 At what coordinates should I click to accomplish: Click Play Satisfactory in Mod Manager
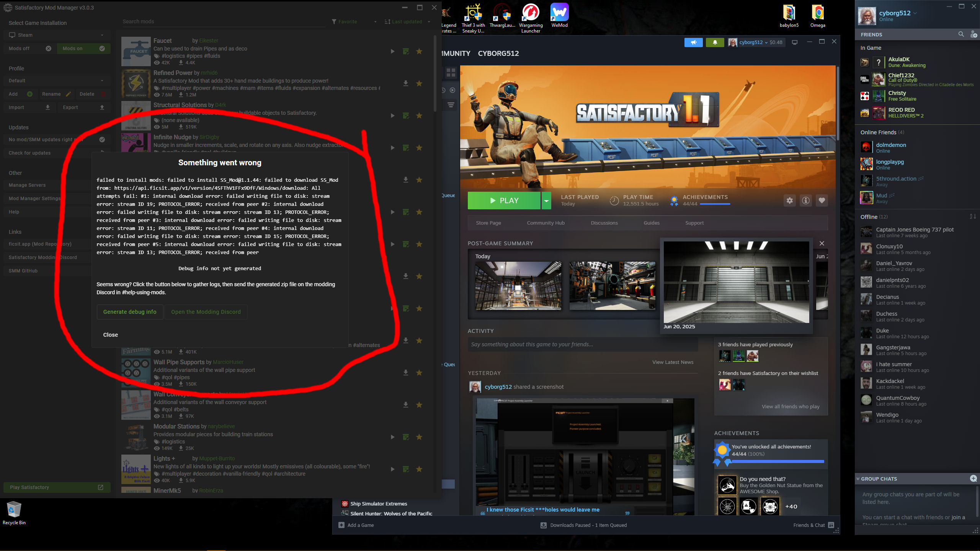(x=57, y=487)
